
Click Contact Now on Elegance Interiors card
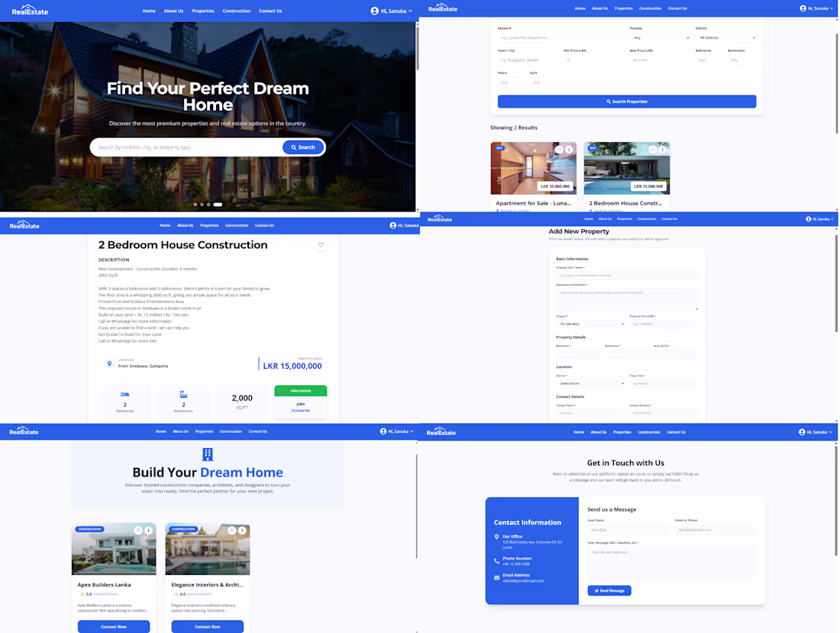click(x=207, y=626)
